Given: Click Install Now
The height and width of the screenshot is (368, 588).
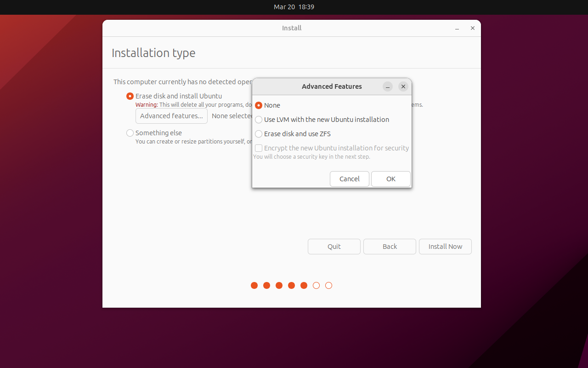Looking at the screenshot, I should coord(445,247).
